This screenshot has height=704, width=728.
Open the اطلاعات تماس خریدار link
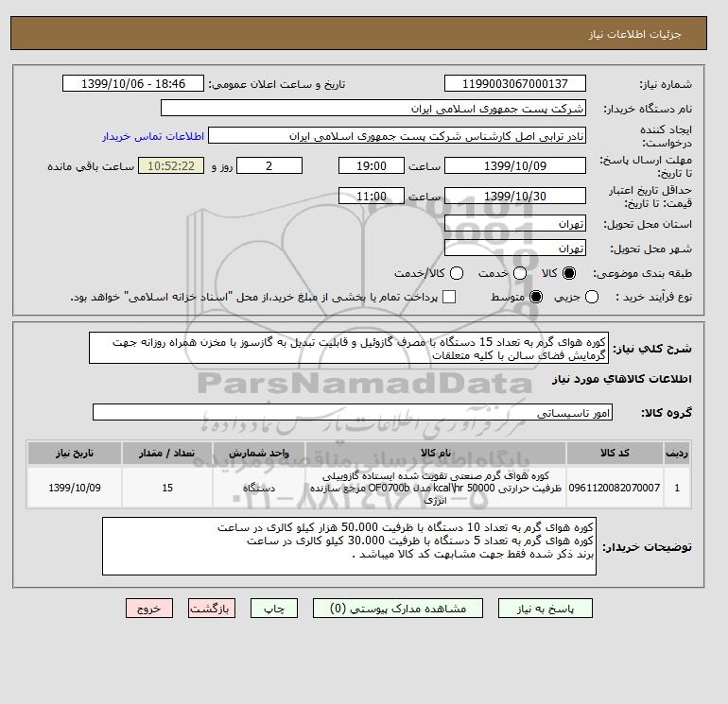pos(153,136)
